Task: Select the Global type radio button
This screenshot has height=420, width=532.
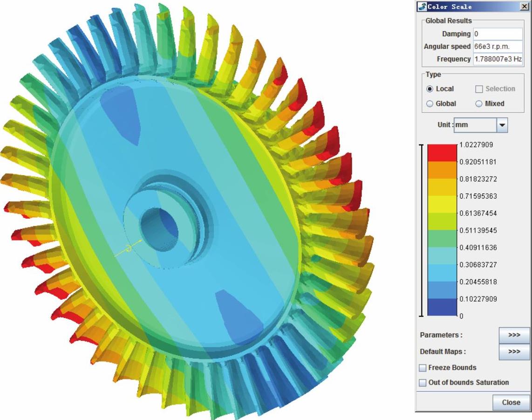Action: pos(430,104)
